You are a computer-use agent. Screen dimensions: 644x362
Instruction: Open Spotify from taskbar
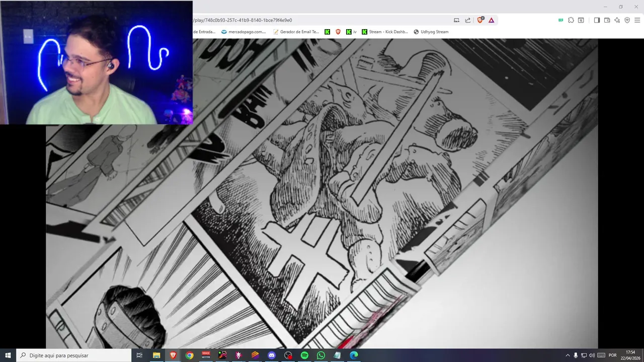click(x=304, y=355)
